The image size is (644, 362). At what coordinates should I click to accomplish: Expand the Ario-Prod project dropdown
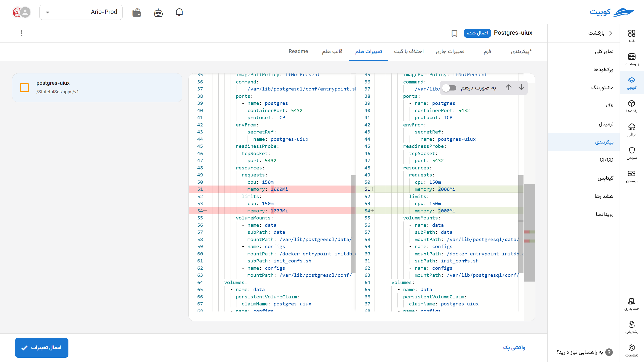click(x=81, y=12)
